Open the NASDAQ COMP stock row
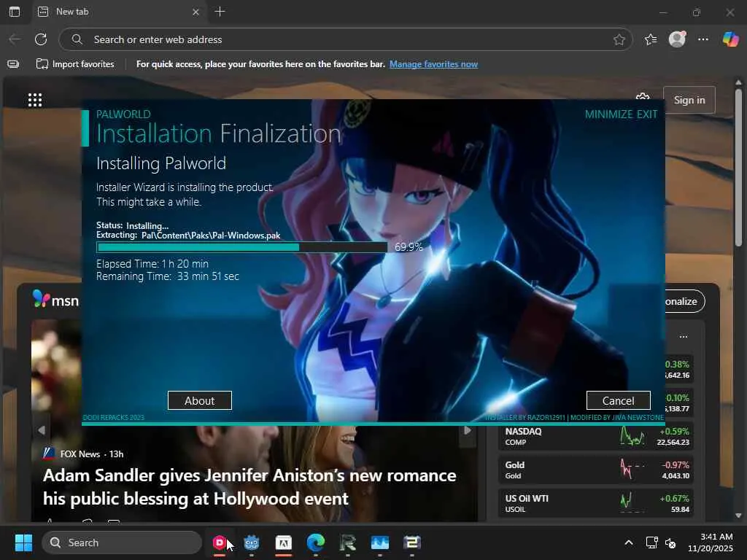747x560 pixels. pos(596,436)
